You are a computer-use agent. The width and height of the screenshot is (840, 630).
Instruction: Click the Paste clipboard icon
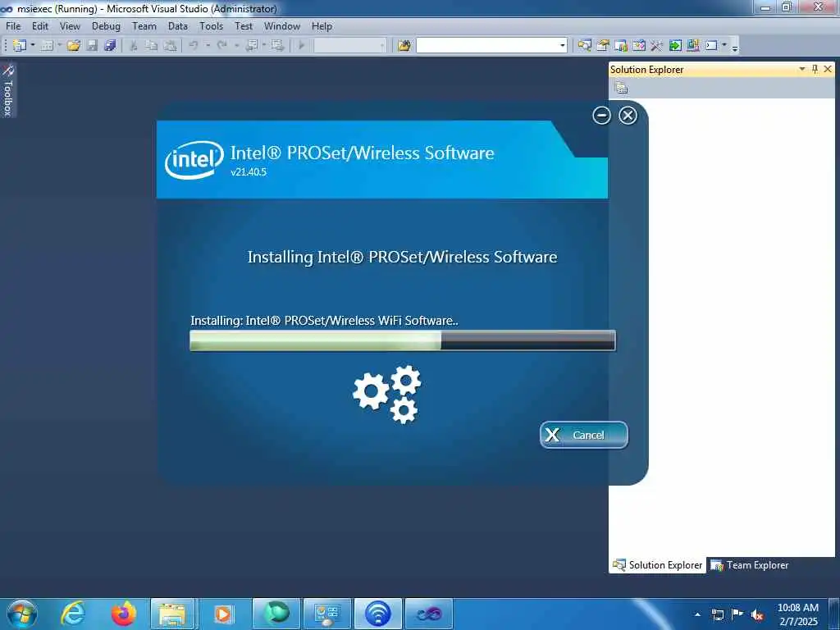(x=170, y=46)
